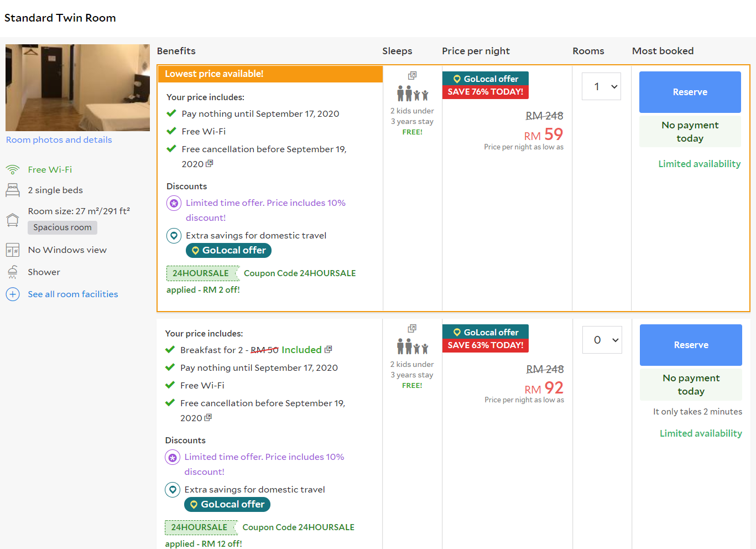Reserve the RM 59 room offer
Screen dimensions: 756x549
tap(690, 92)
